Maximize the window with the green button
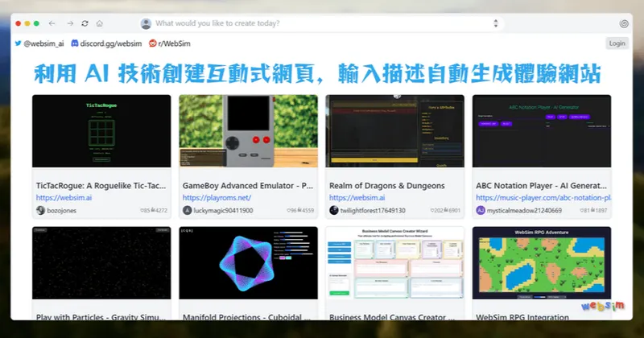 pos(36,23)
